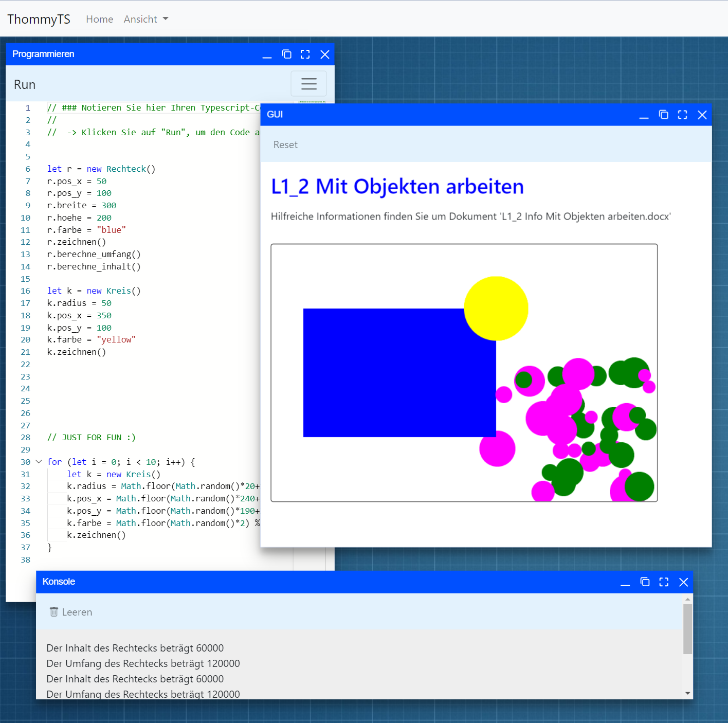The width and height of the screenshot is (728, 723).
Task: Minimize the GUI window
Action: tap(644, 115)
